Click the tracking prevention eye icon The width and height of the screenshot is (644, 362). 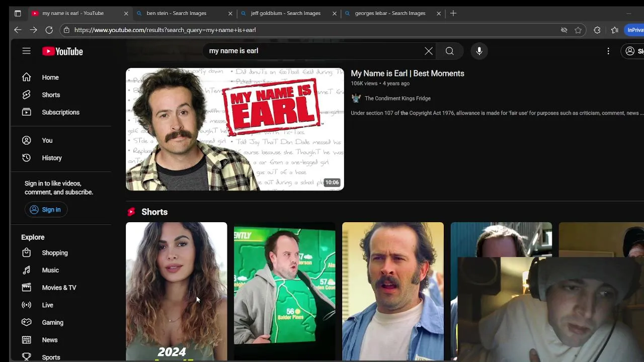[x=564, y=30]
